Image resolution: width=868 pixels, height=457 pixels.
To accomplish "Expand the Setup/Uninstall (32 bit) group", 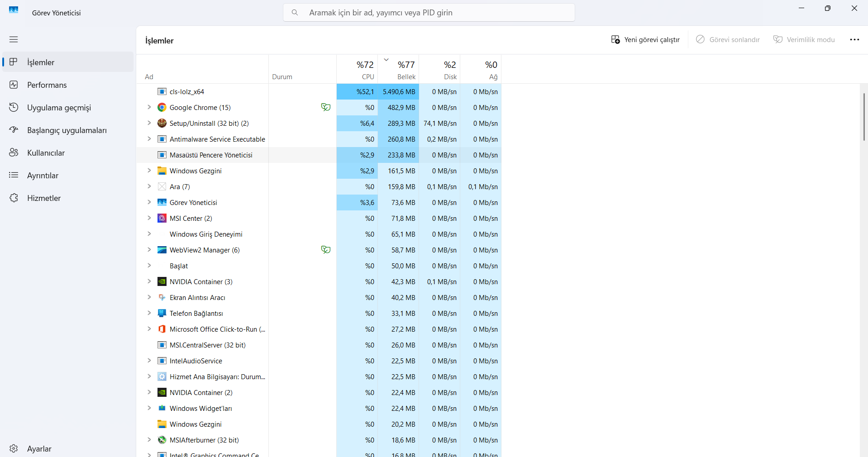I will (x=149, y=123).
